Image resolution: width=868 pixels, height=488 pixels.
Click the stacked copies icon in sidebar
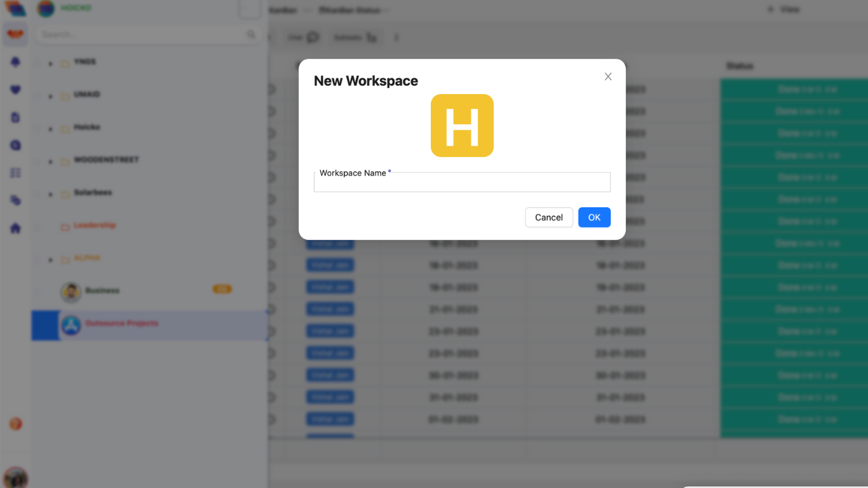[16, 201]
